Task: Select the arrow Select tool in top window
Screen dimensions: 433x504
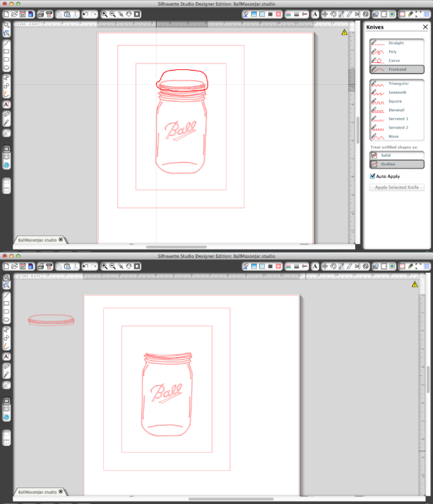Action: [7, 25]
